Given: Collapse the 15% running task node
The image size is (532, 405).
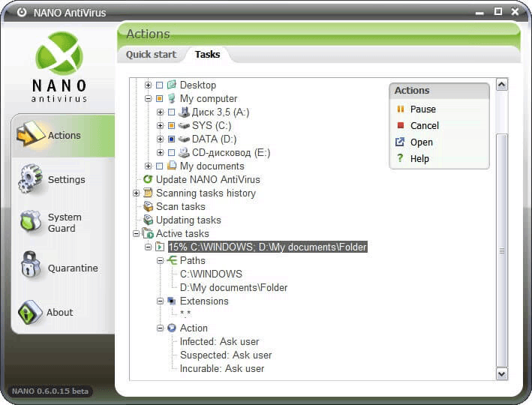Looking at the screenshot, I should point(148,247).
